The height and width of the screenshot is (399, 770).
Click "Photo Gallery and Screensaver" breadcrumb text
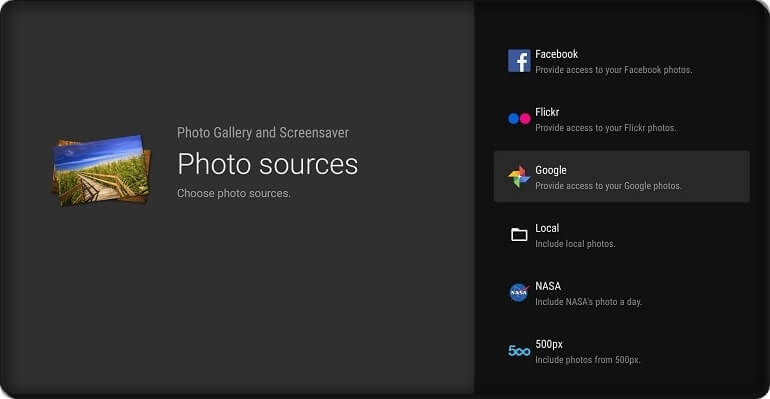pyautogui.click(x=263, y=133)
